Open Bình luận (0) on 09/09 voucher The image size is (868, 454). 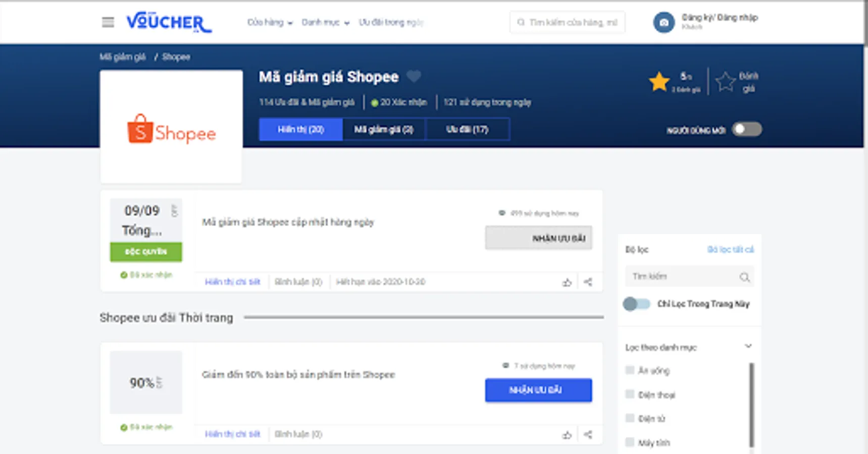pos(298,281)
